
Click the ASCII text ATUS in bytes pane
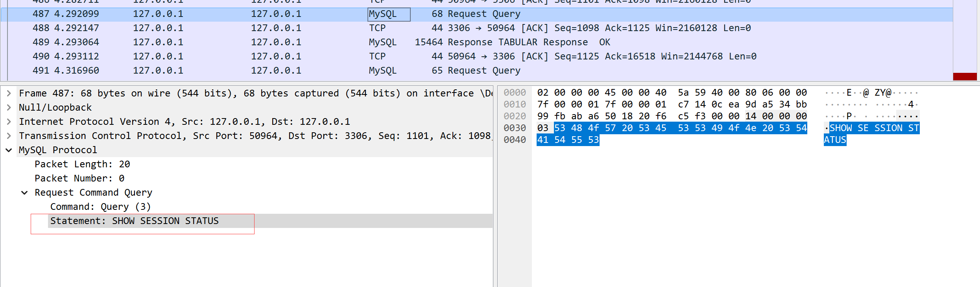(835, 140)
